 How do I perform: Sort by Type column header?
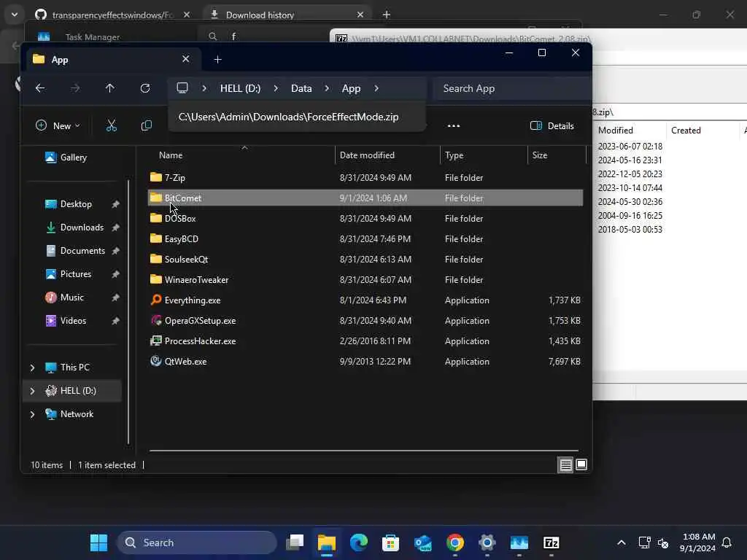[x=454, y=155]
